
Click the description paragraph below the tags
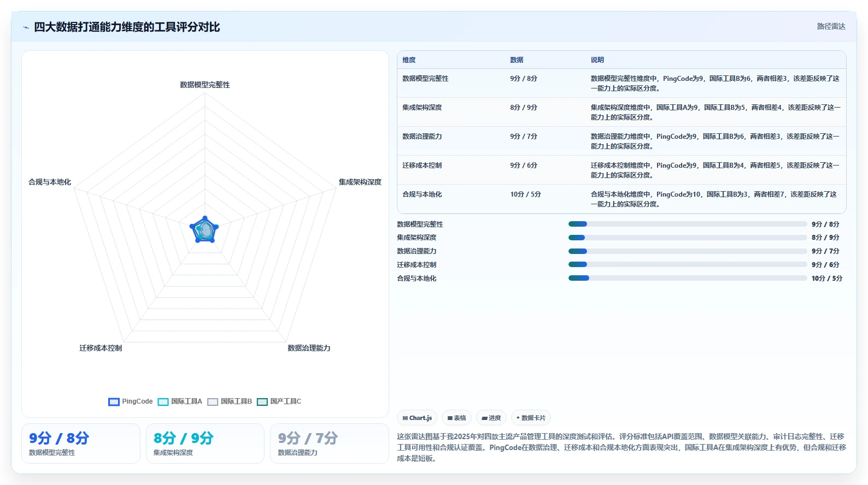621,447
